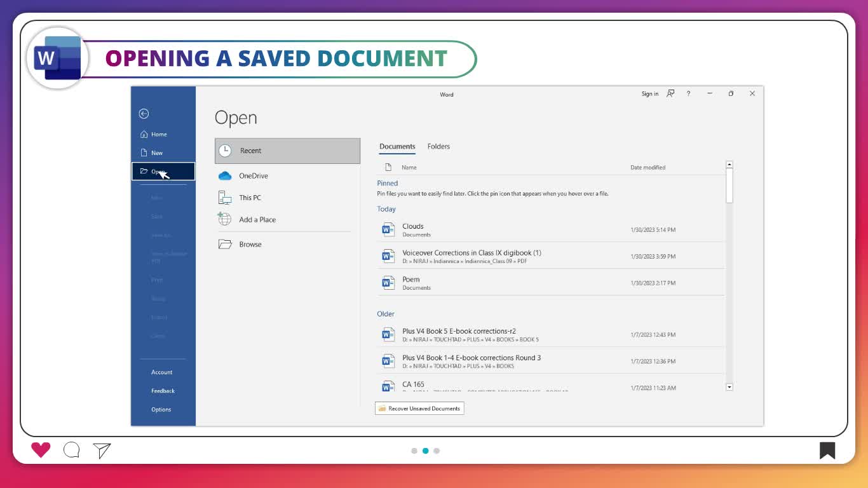Click the Add a Place globe icon
868x488 pixels.
tap(224, 219)
